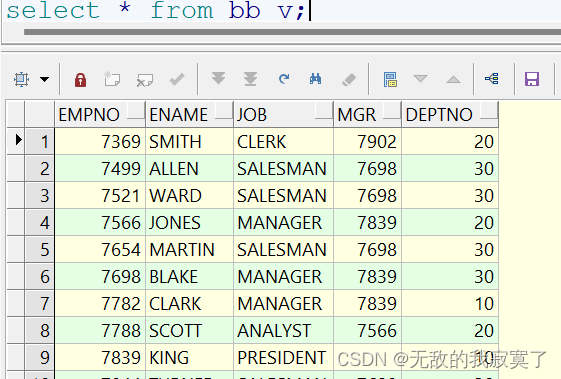This screenshot has height=379, width=561.
Task: Click the fetch next page arrow icon
Action: click(x=218, y=78)
